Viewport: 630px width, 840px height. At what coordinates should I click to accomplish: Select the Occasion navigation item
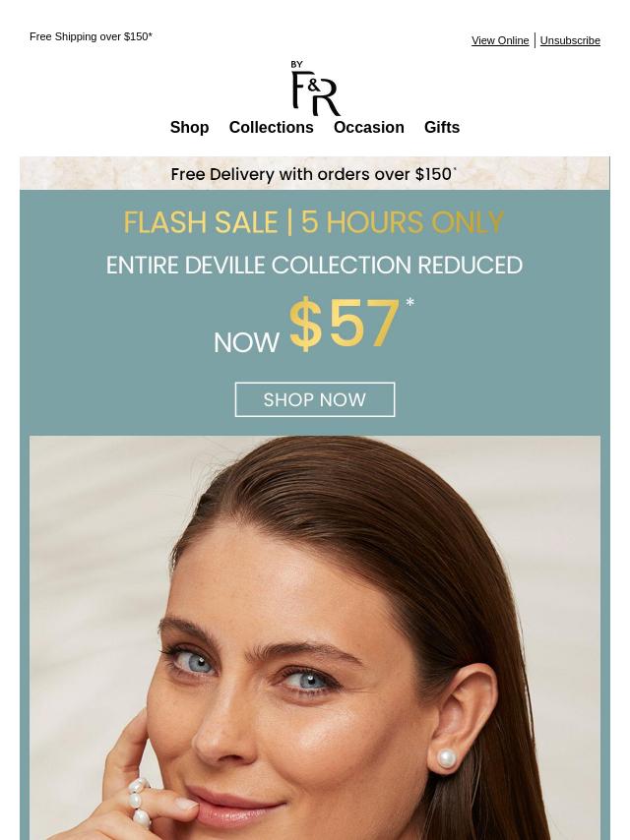[x=369, y=128]
